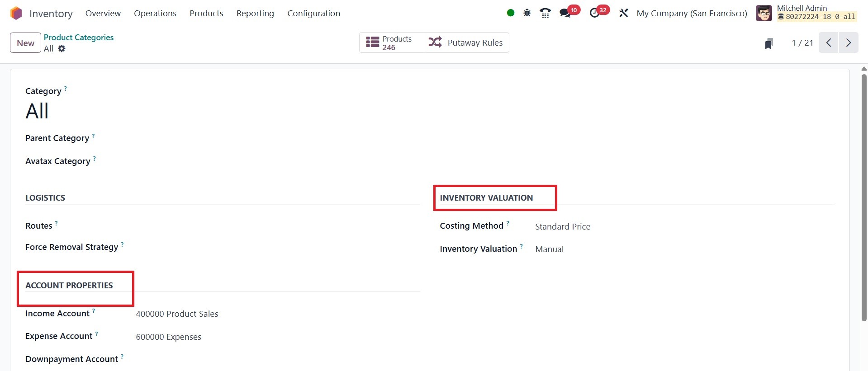The height and width of the screenshot is (371, 868).
Task: Open the Operations menu
Action: tap(155, 14)
